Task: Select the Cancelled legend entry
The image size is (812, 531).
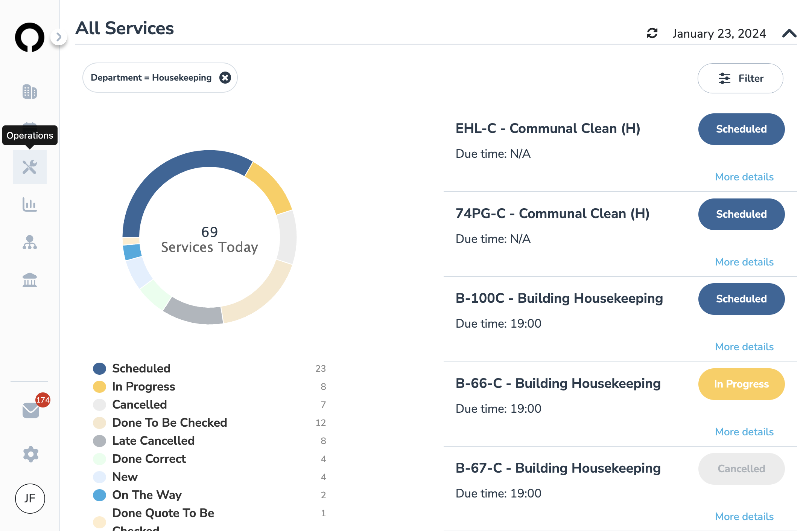Action: tap(209, 405)
